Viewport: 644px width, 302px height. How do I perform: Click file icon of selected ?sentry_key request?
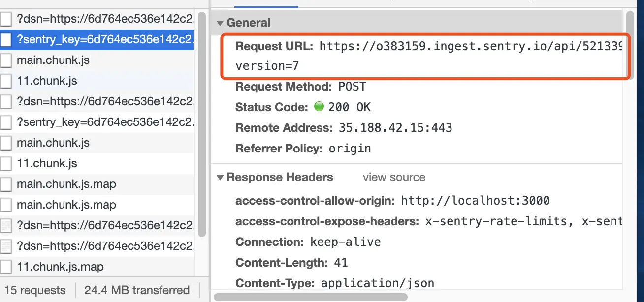click(6, 40)
